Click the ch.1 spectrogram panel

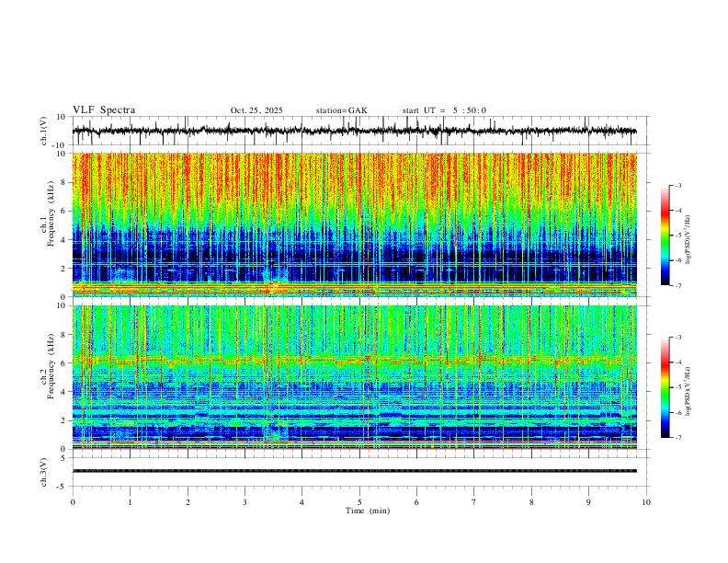(x=355, y=224)
